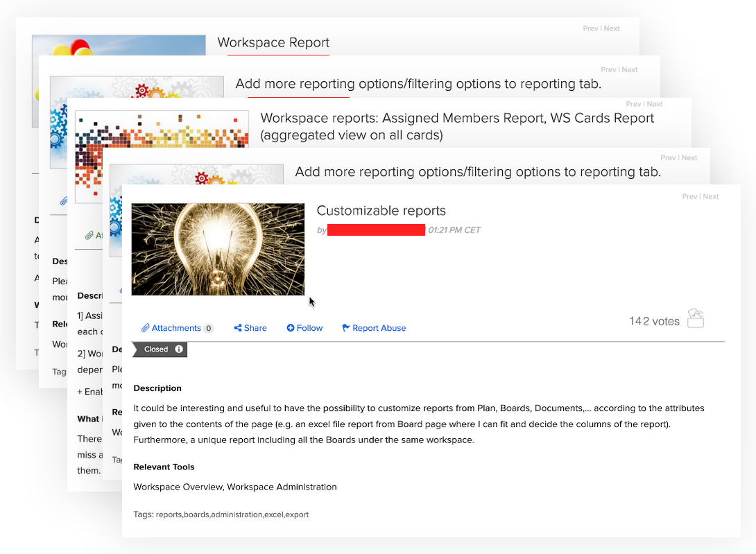Click the Follow plus icon

(x=291, y=328)
